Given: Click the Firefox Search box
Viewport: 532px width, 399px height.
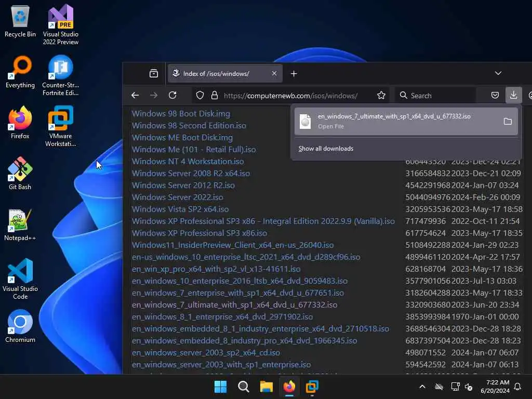Looking at the screenshot, I should pyautogui.click(x=436, y=96).
